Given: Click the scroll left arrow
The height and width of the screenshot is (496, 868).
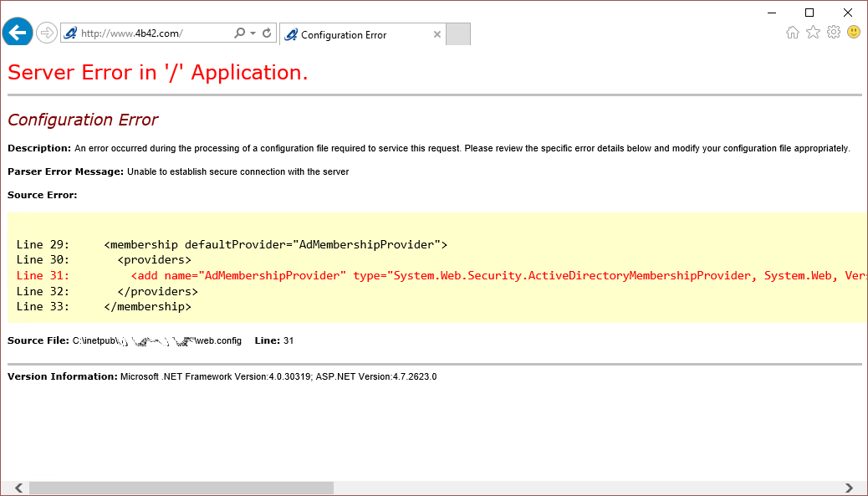Looking at the screenshot, I should [19, 488].
